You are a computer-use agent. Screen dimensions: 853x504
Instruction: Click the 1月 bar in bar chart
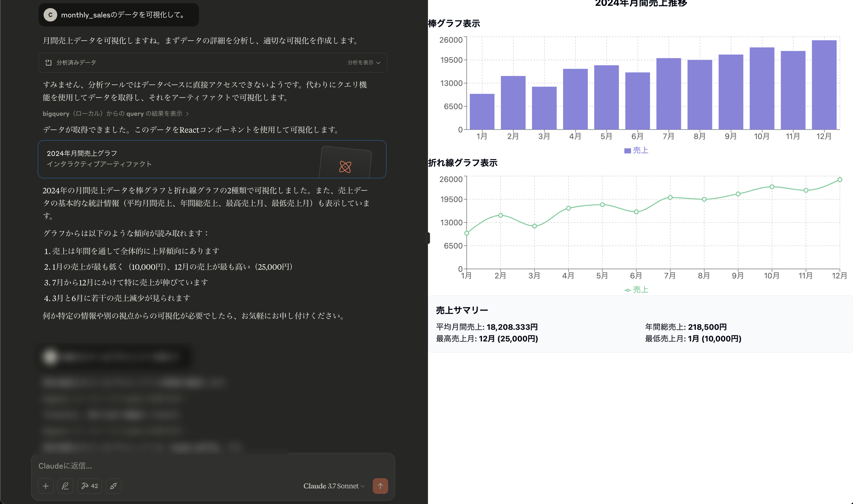(x=482, y=111)
